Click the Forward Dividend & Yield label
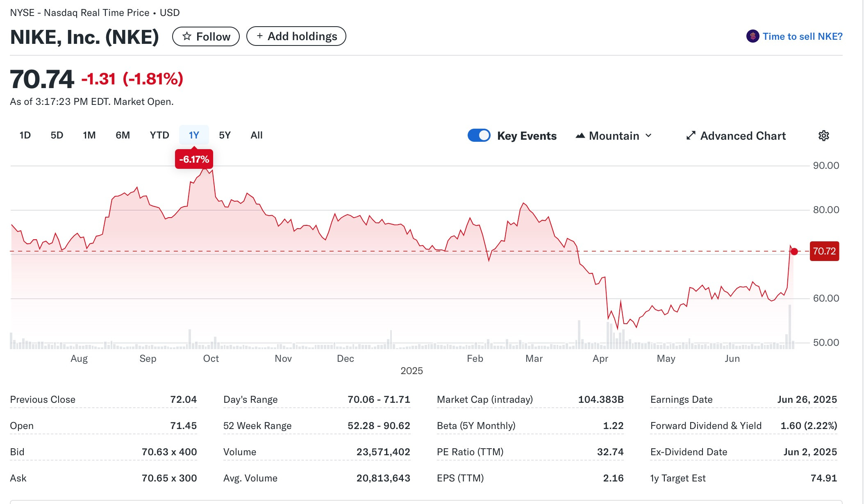 click(706, 426)
